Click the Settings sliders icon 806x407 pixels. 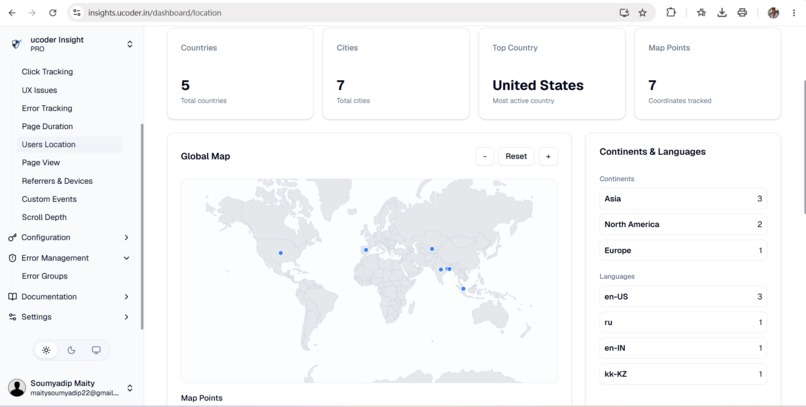pyautogui.click(x=12, y=317)
